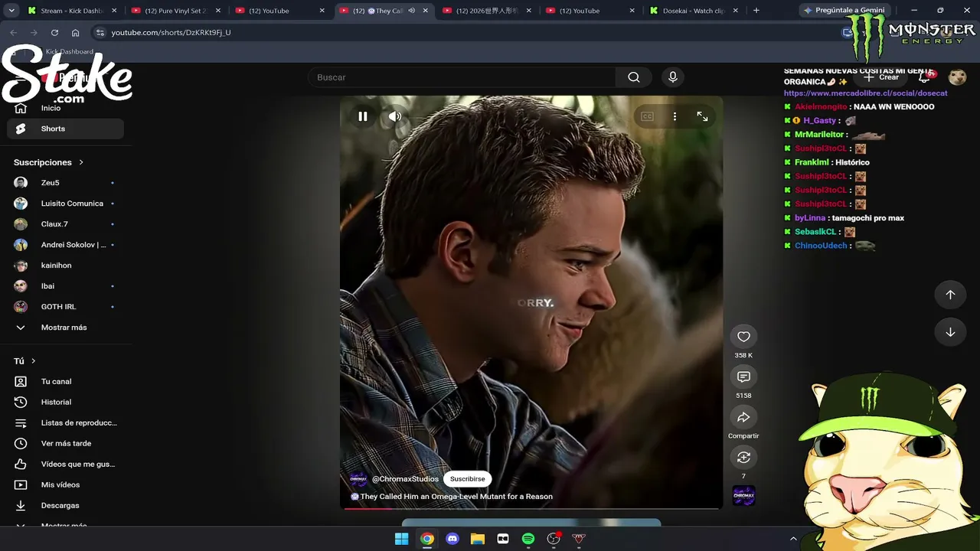Click the Crear create button
The height and width of the screenshot is (551, 980).
[x=882, y=77]
